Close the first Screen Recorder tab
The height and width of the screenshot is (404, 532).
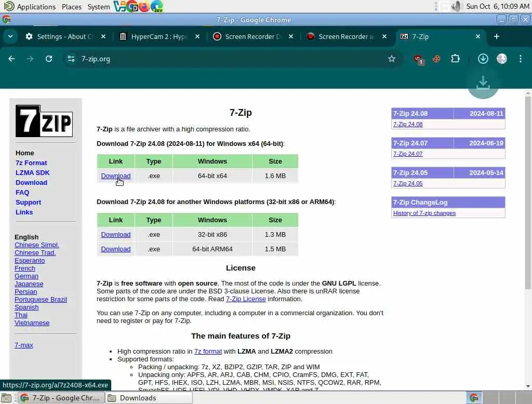[x=291, y=36]
